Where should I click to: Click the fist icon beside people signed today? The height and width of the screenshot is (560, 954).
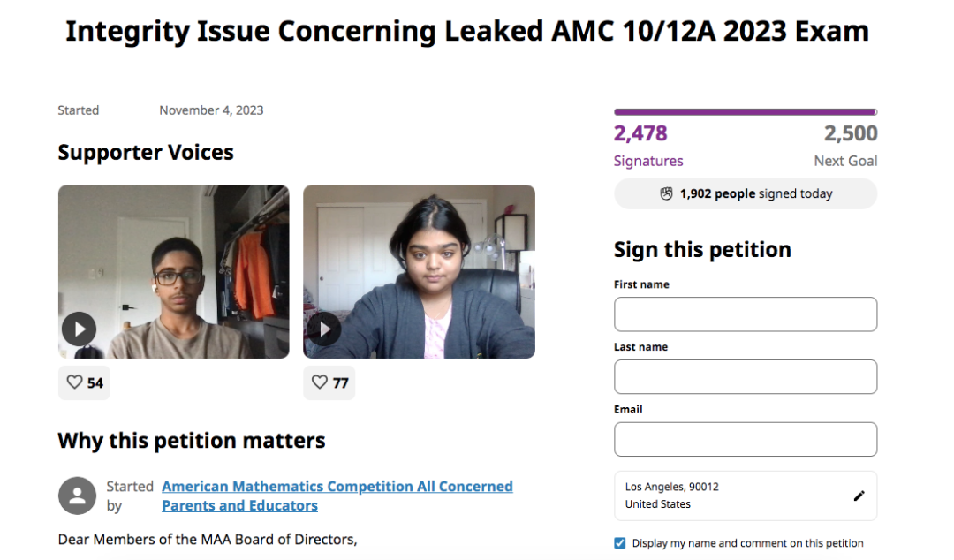667,193
